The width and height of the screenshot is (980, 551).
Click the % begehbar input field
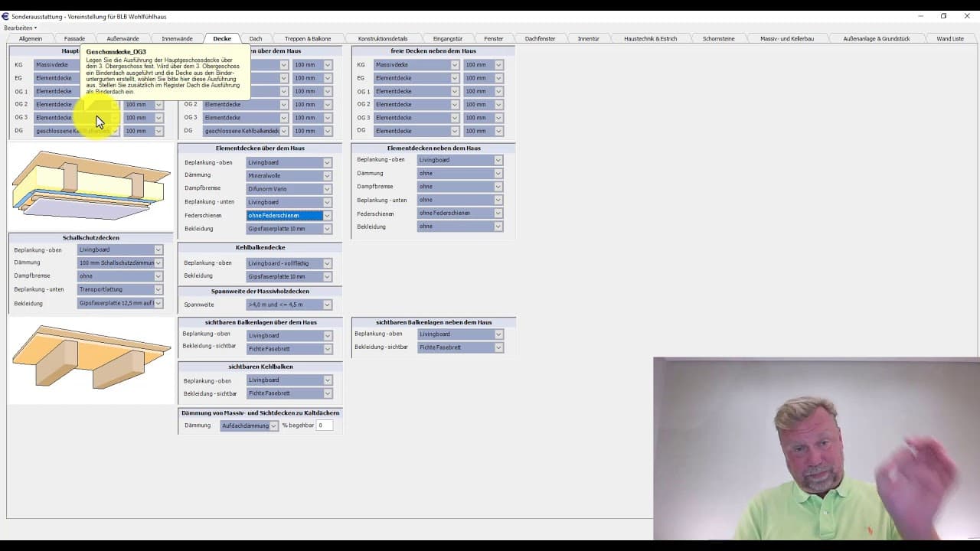tap(325, 425)
